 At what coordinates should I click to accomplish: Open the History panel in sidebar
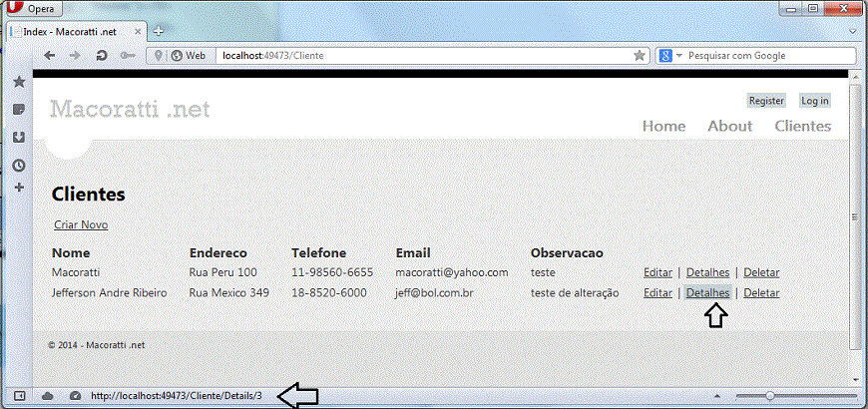18,165
